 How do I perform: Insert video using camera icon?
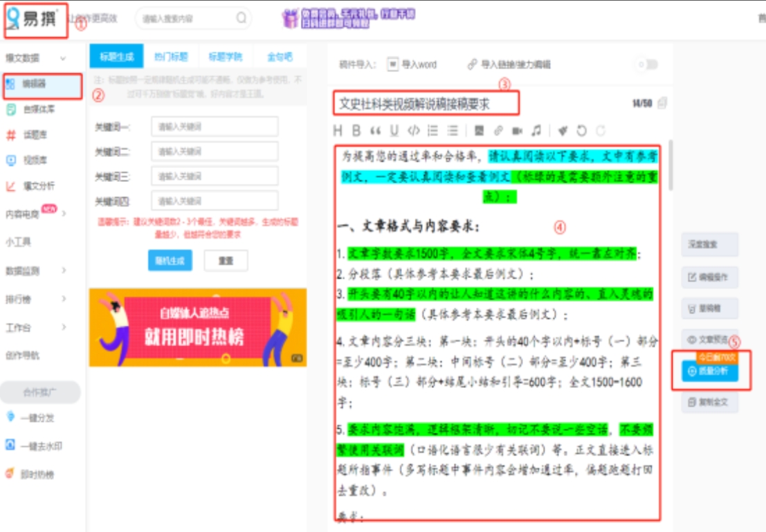pos(517,130)
